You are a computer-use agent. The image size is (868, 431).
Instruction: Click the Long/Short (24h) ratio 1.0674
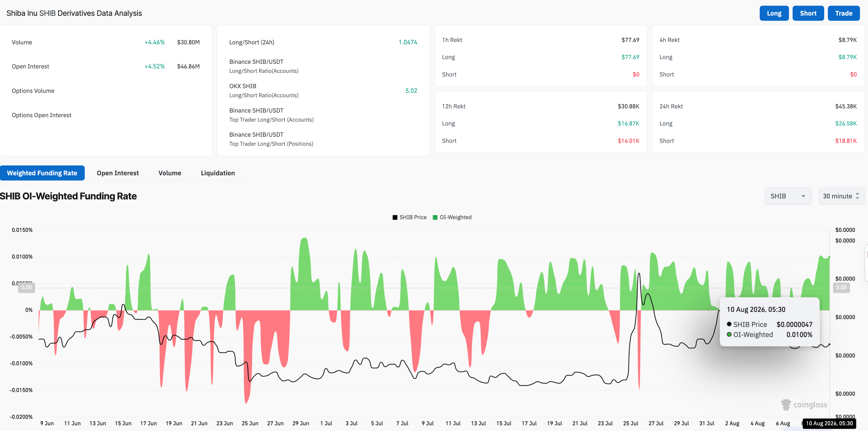[x=408, y=42]
